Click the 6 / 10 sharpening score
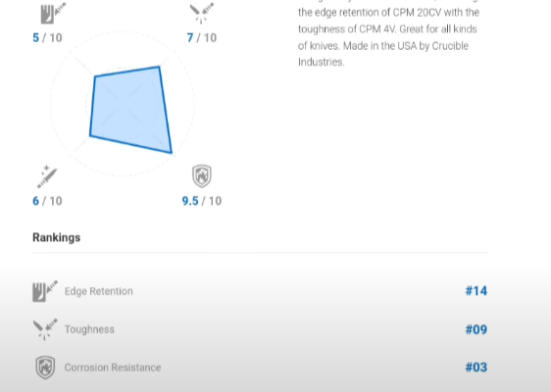The image size is (551, 392). (47, 201)
